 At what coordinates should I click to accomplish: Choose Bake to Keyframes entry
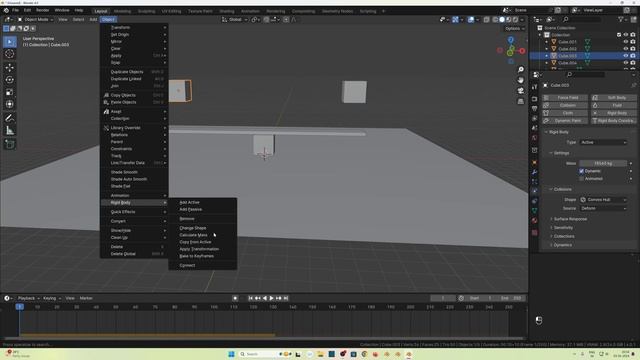[202, 256]
